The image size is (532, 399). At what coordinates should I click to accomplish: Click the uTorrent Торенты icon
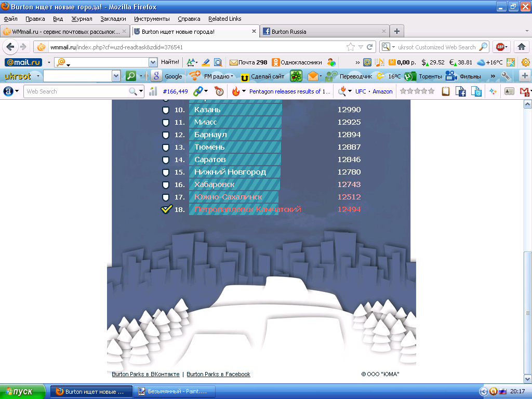tap(410, 76)
